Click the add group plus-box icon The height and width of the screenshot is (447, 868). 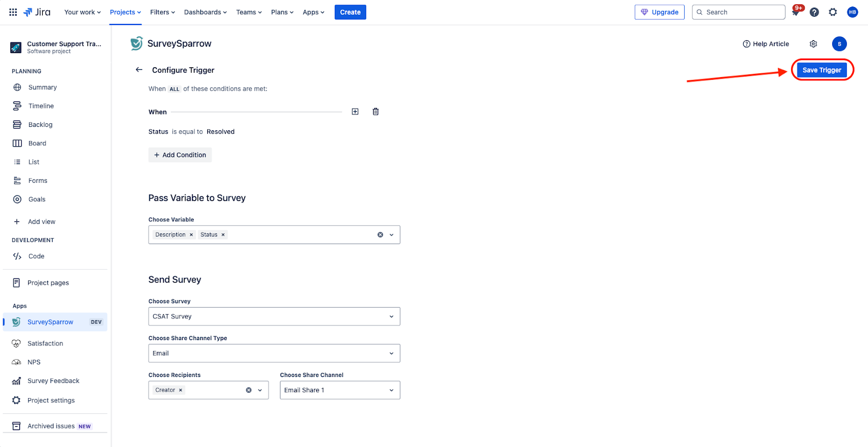point(355,112)
